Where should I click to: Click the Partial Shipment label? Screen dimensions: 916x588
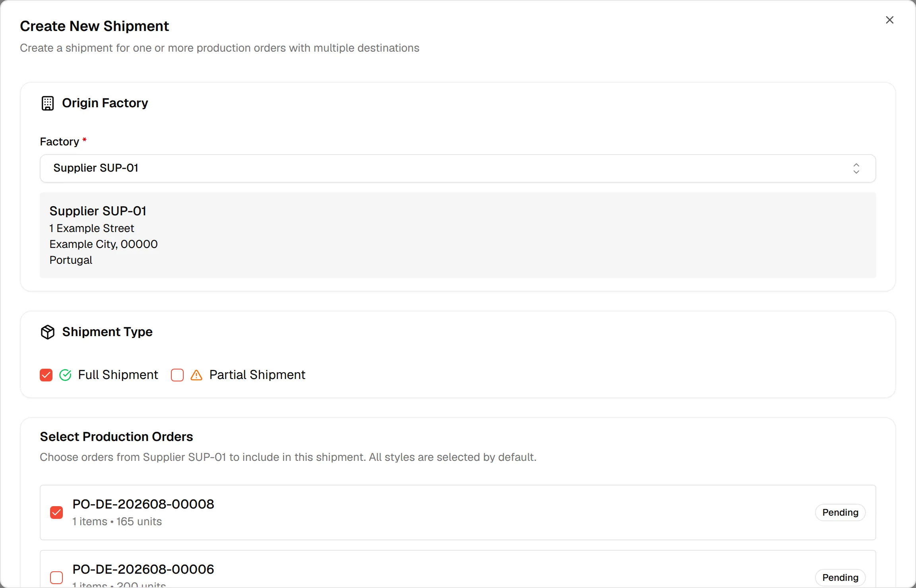click(x=257, y=375)
